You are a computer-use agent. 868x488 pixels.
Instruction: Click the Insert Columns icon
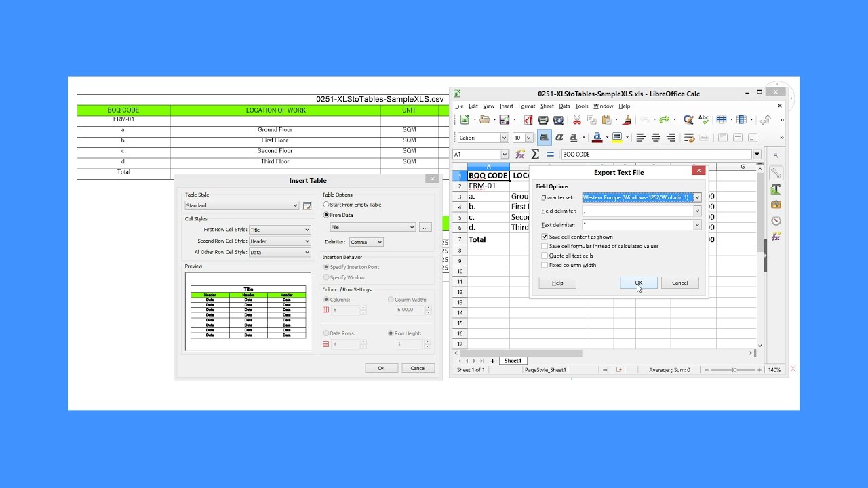point(741,120)
